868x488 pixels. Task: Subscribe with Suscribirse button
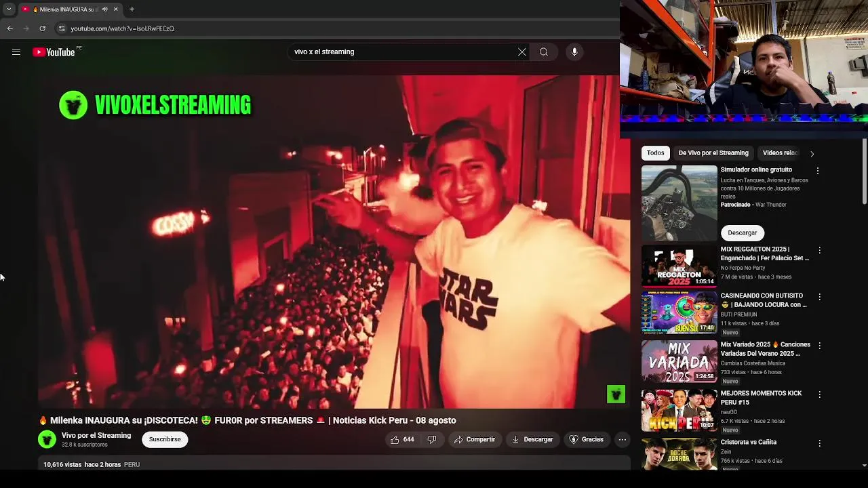coord(165,439)
